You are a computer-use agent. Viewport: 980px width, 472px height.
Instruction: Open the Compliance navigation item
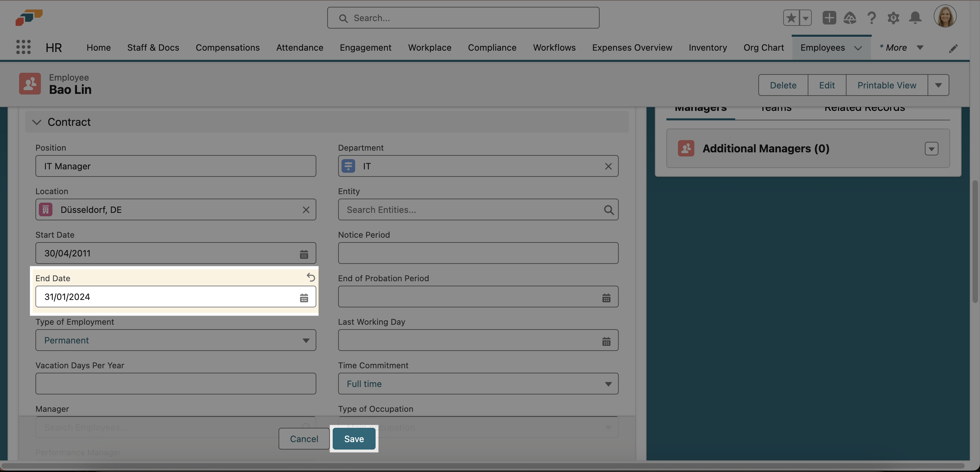492,48
